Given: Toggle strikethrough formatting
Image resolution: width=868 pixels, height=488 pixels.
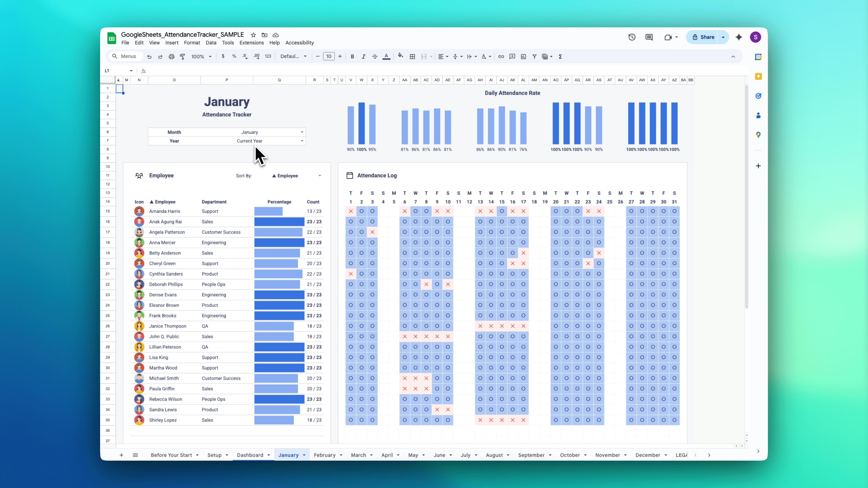Looking at the screenshot, I should point(374,56).
